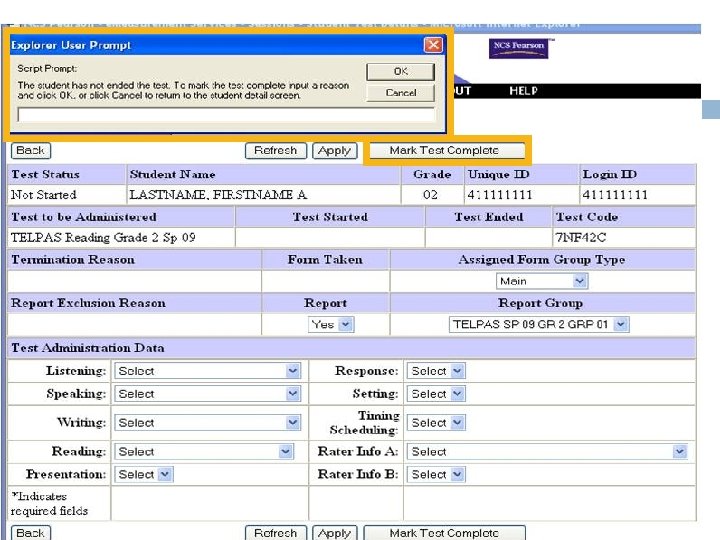
Task: Click the Not Started test status value
Action: pyautogui.click(x=44, y=195)
